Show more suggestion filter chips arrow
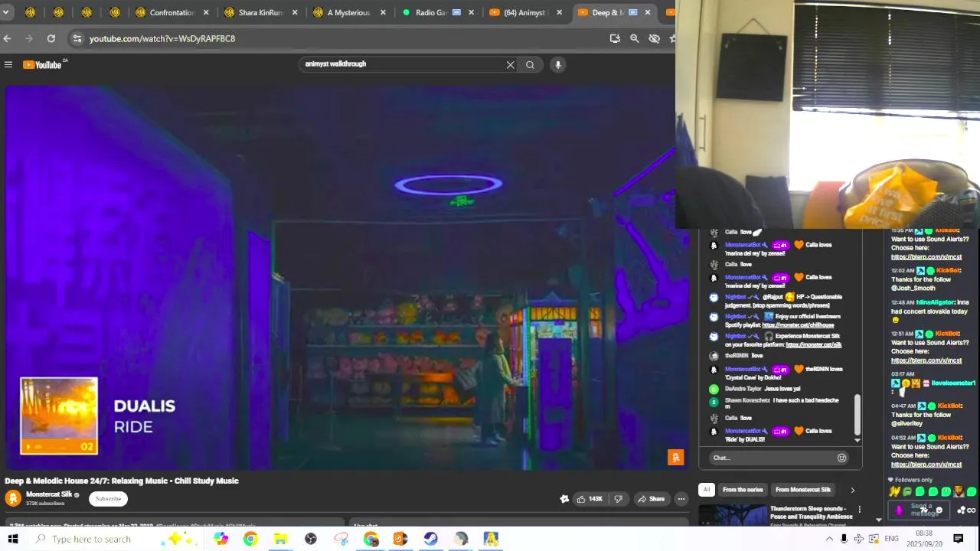This screenshot has height=551, width=980. 852,490
